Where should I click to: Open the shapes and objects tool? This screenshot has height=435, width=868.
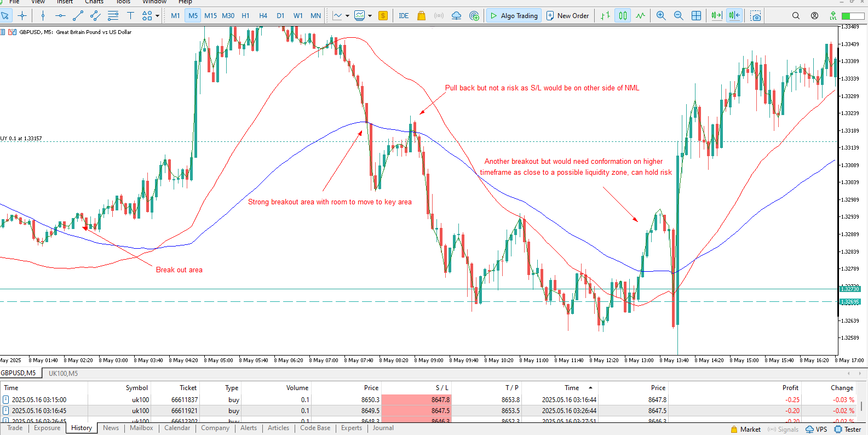(147, 16)
